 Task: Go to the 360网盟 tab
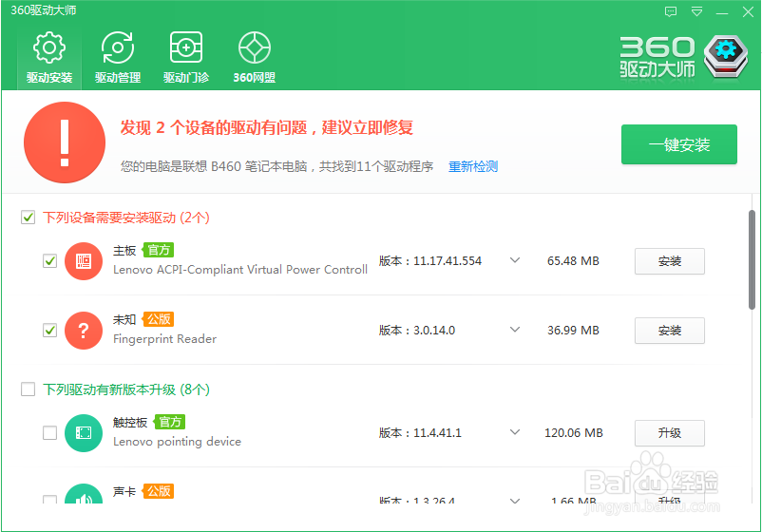pyautogui.click(x=255, y=58)
